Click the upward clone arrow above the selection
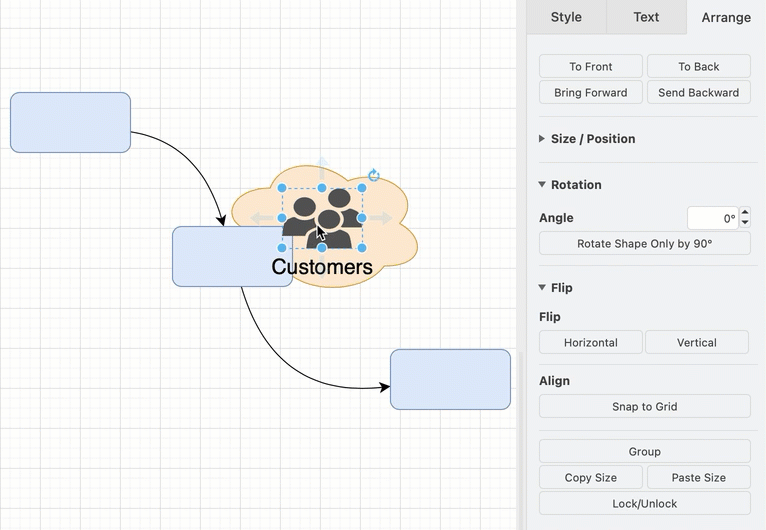 click(x=322, y=169)
